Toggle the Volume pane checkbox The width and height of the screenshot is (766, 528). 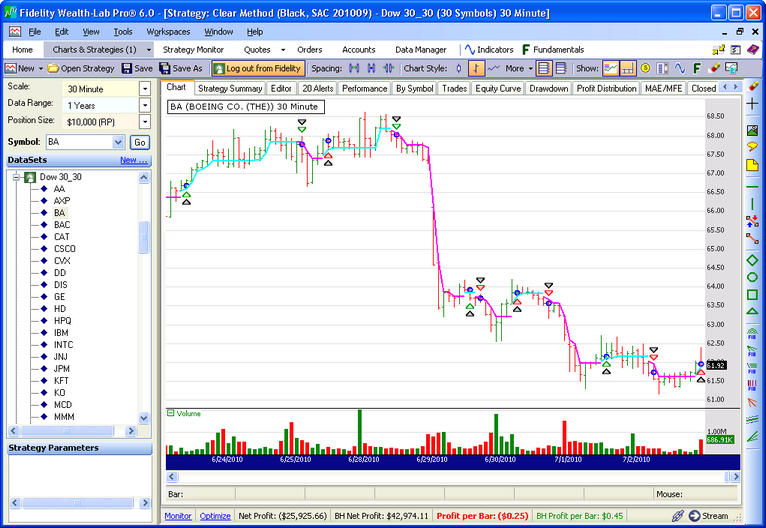click(x=170, y=413)
